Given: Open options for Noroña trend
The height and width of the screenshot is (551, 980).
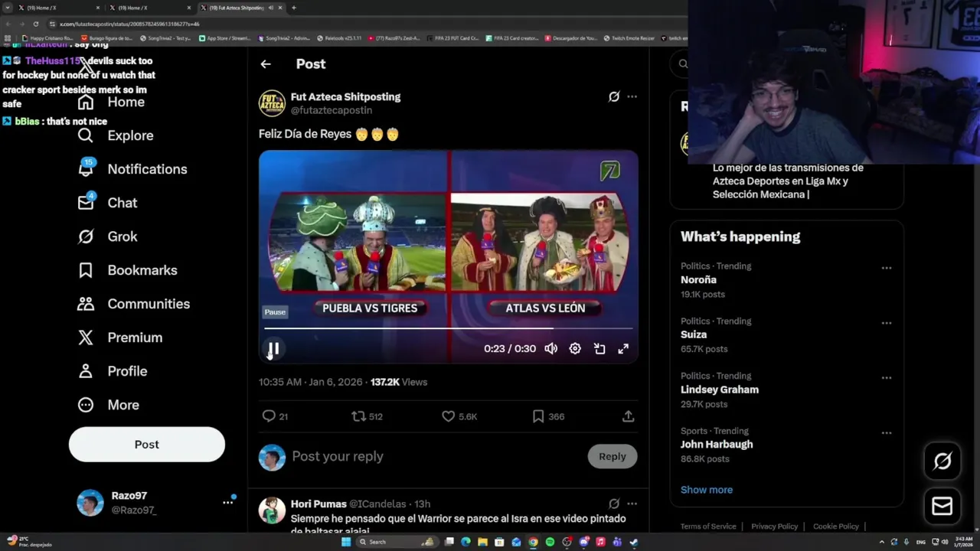Looking at the screenshot, I should point(887,268).
